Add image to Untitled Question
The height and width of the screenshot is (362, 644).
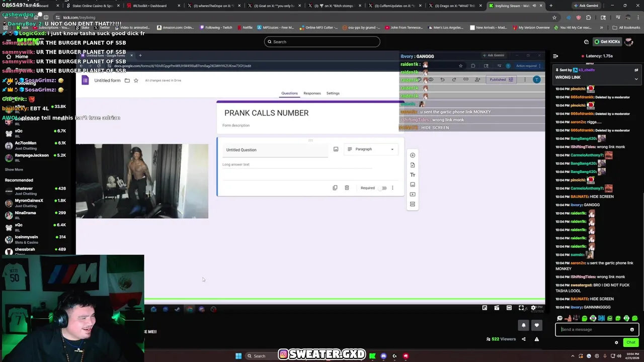[x=336, y=149]
